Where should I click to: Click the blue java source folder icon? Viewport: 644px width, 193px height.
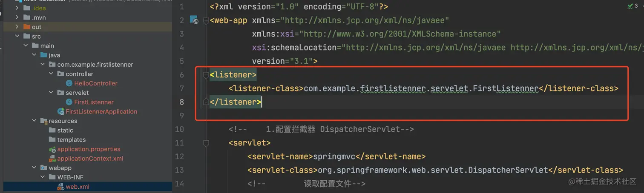pos(43,55)
